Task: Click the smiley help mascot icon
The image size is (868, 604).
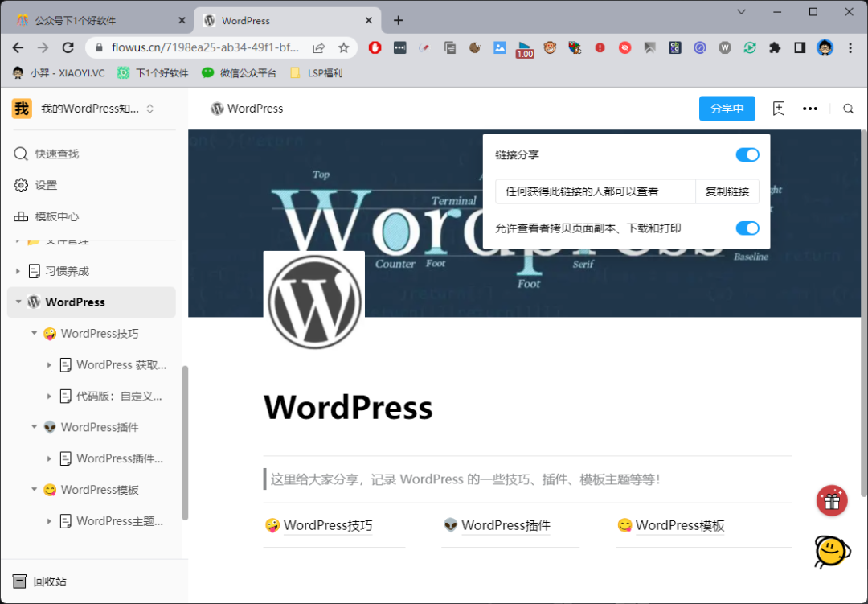Action: (x=832, y=551)
